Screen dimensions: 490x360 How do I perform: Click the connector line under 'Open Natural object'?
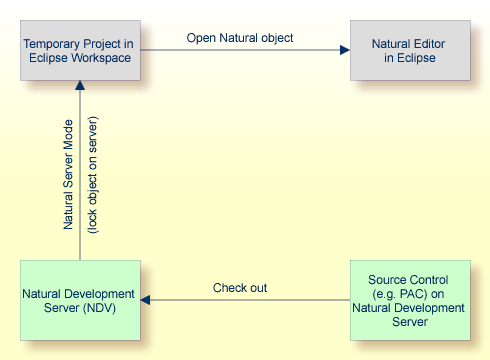pyautogui.click(x=240, y=50)
